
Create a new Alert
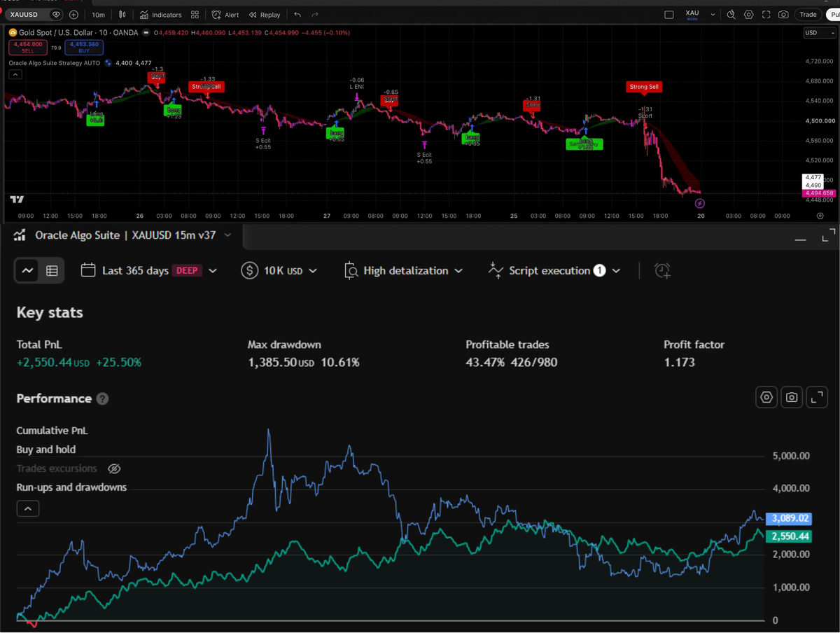point(225,15)
